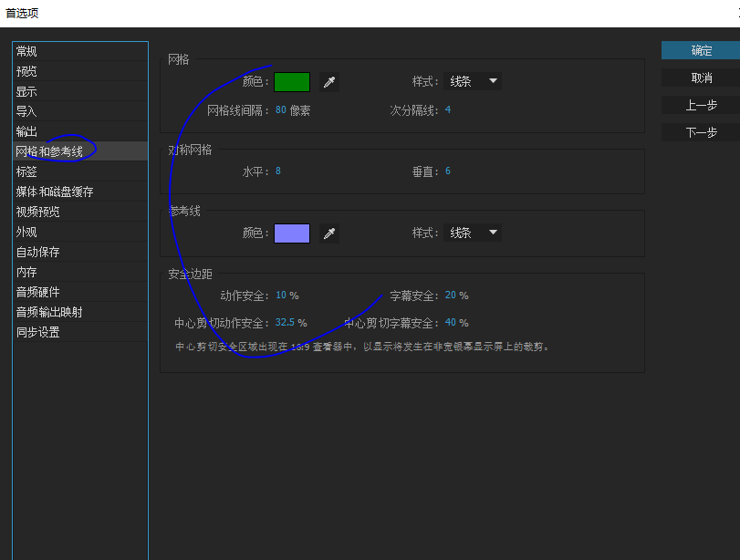
Task: Pick grid color with the eyedropper tool
Action: coord(328,81)
